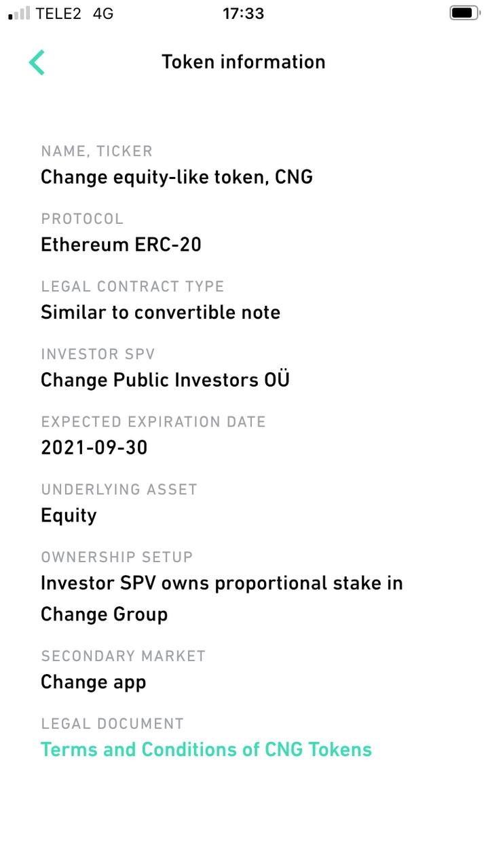Select the Change equity-like token, CNG value
Screen dimensions: 488x868
pos(176,177)
